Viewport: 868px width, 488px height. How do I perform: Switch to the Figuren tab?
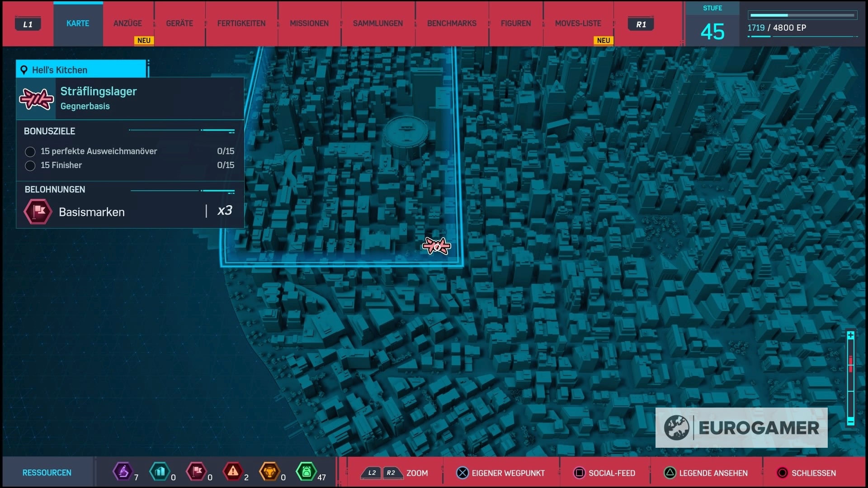(x=516, y=23)
